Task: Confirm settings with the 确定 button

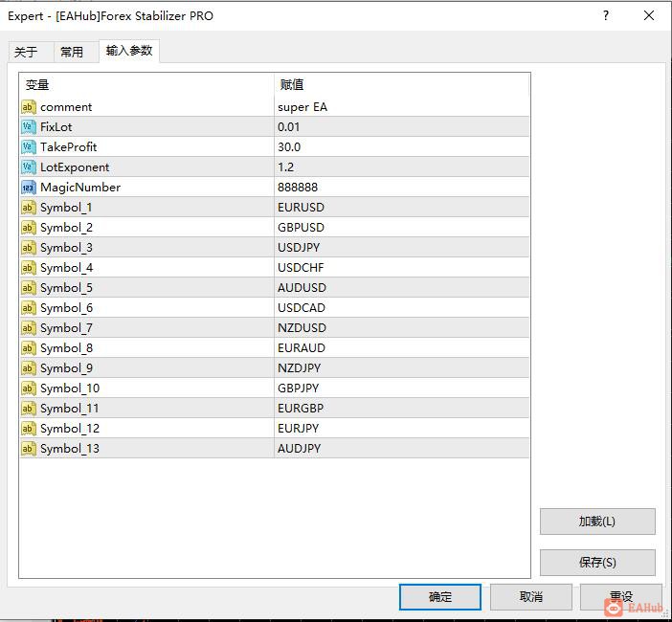Action: (440, 597)
